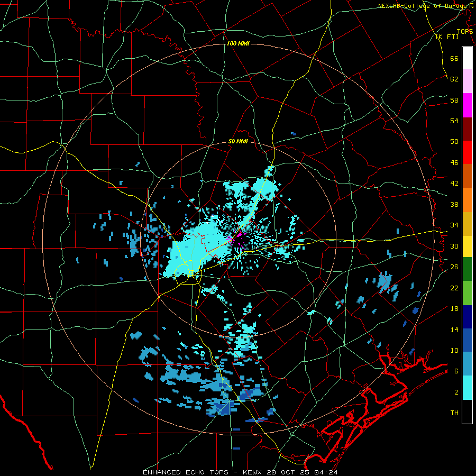This screenshot has width=476, height=476.
Task: Click the K FT units label
Action: coord(447,36)
